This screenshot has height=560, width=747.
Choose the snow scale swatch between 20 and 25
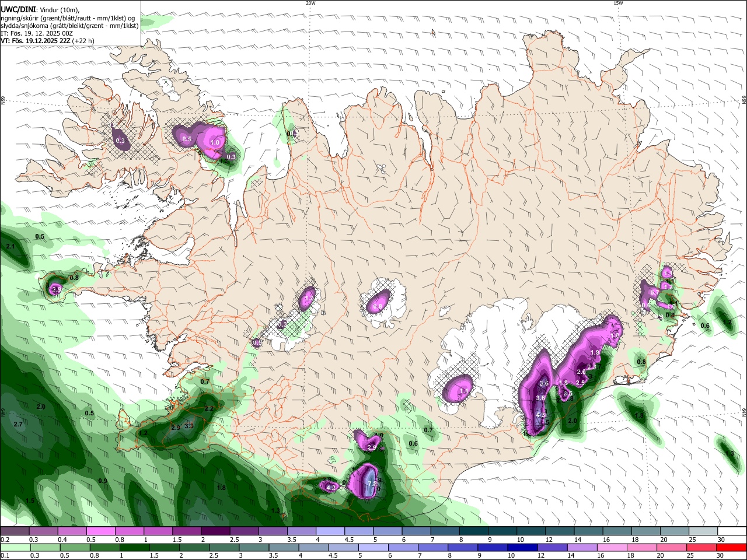[675, 531]
